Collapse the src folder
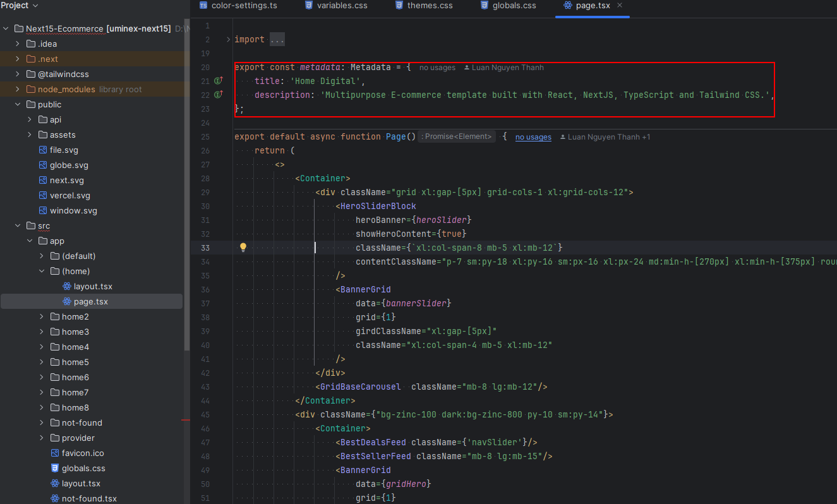 click(x=18, y=225)
